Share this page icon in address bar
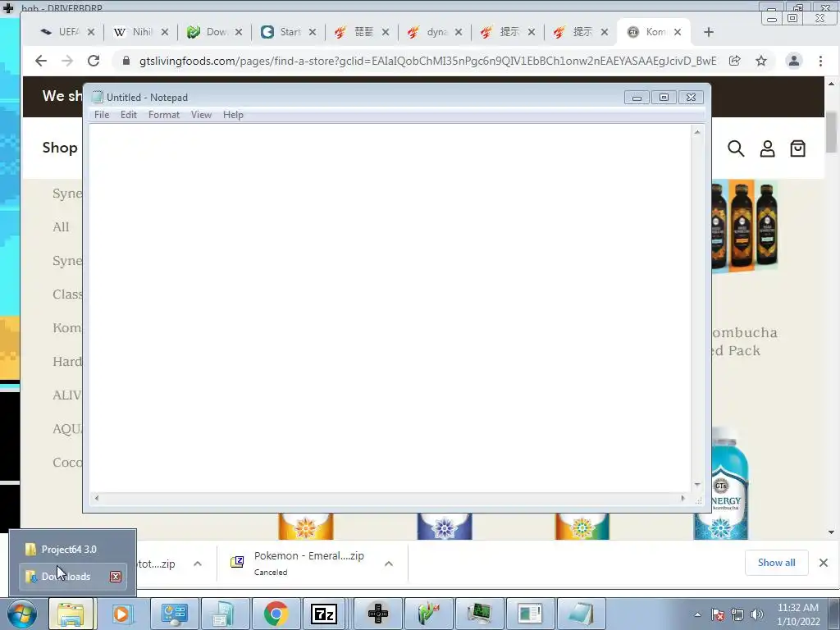The image size is (840, 630). [735, 61]
